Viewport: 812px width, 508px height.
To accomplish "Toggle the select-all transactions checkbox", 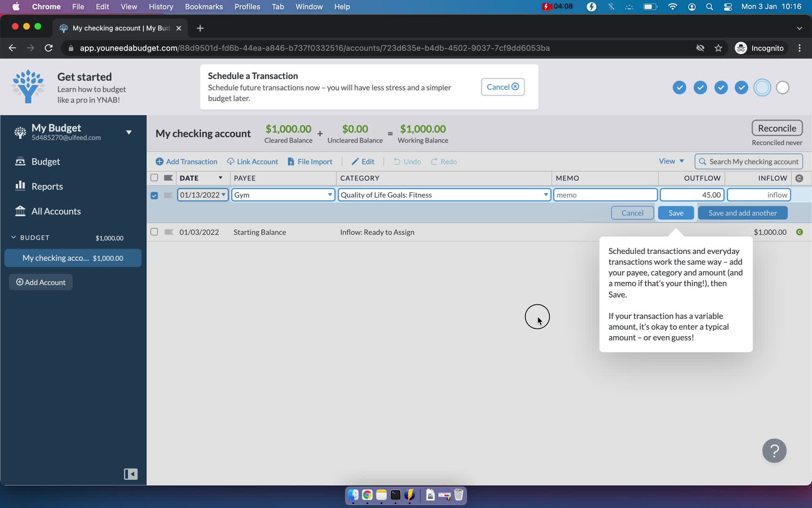I will [154, 177].
